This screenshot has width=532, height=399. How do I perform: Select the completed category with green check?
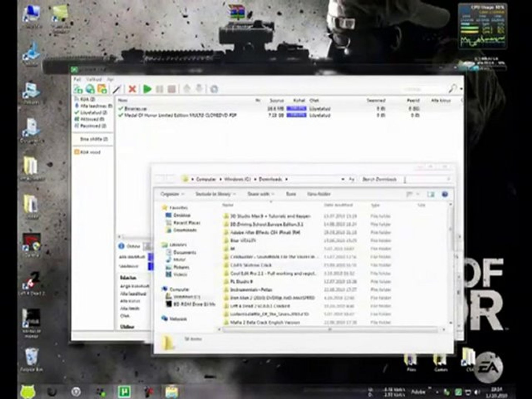pyautogui.click(x=91, y=112)
